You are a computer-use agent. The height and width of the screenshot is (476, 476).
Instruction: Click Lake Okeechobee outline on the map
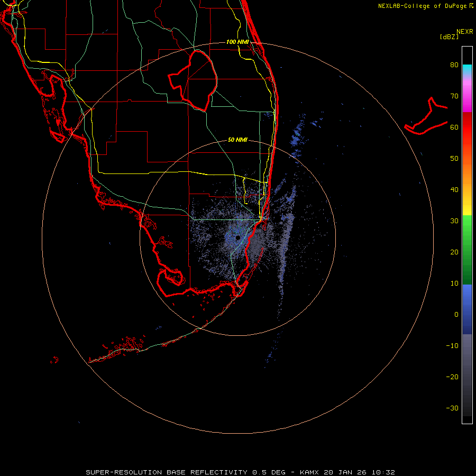click(x=193, y=81)
